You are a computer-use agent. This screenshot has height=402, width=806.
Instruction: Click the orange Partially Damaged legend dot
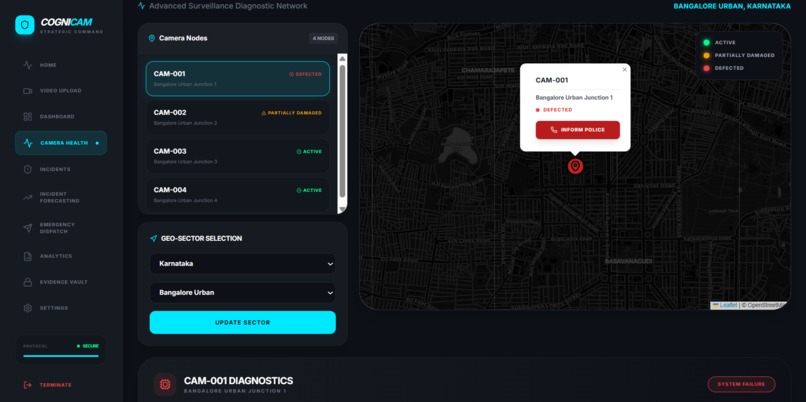click(706, 56)
